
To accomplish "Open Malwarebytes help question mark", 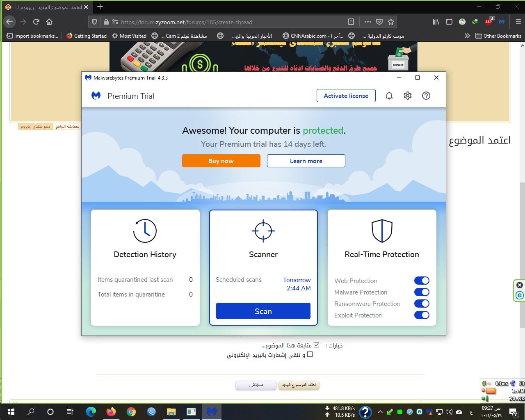I will tap(426, 96).
